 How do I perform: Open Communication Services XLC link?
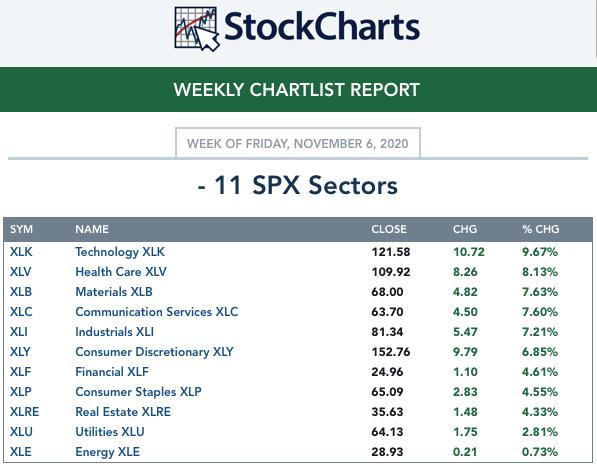[x=157, y=312]
